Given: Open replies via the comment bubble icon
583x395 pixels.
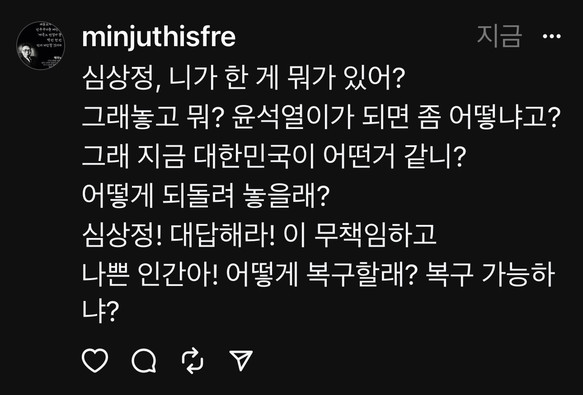Looking at the screenshot, I should pos(144,360).
